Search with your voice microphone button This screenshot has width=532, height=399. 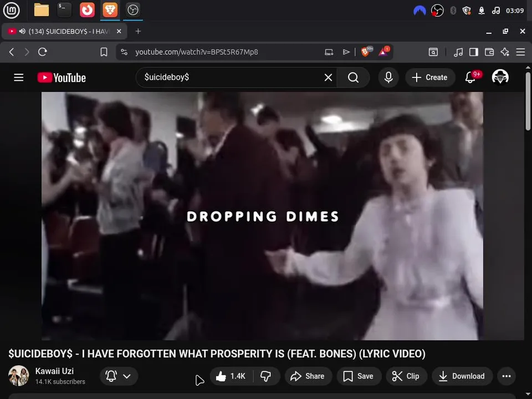click(x=388, y=78)
